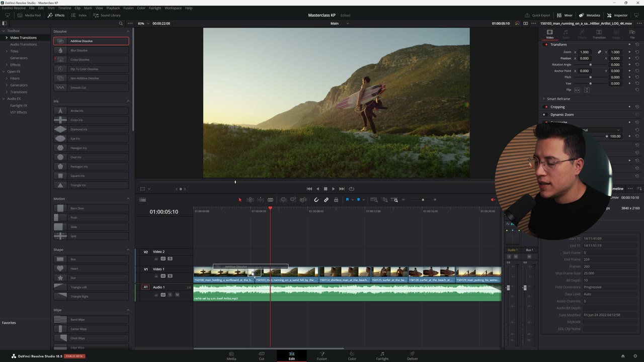Click the Zoom X/Y link chain icon
The image size is (644, 362).
599,52
